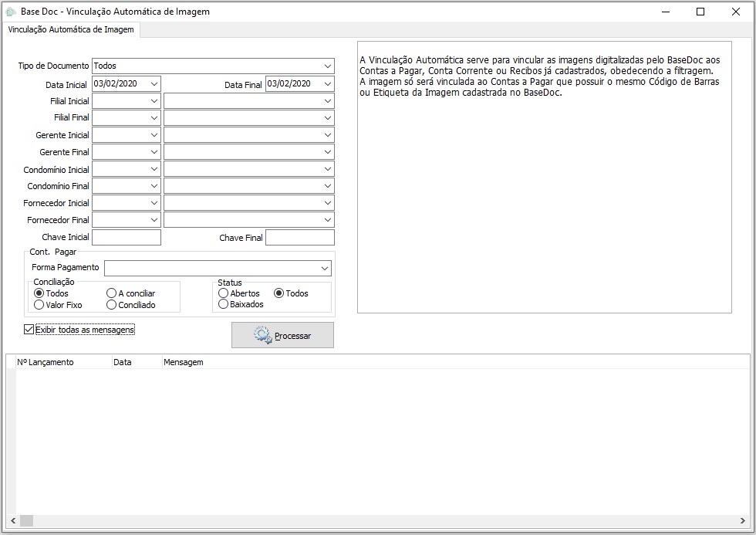
Task: Click the Base Doc app icon in title bar
Action: (x=11, y=12)
